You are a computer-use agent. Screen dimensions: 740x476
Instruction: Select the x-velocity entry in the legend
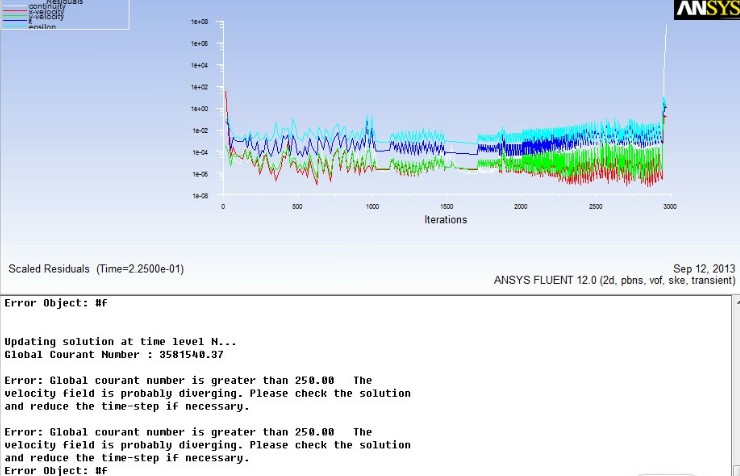point(46,13)
